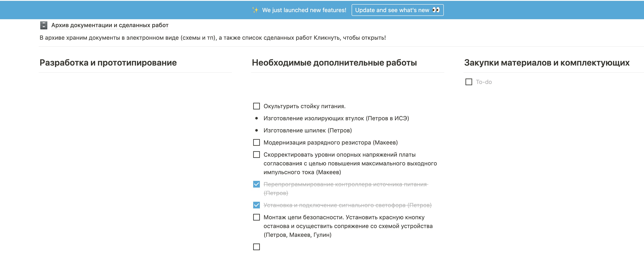Check the 'To-do' placeholder checkbox
Viewport: 644px width, 274px height.
[469, 82]
